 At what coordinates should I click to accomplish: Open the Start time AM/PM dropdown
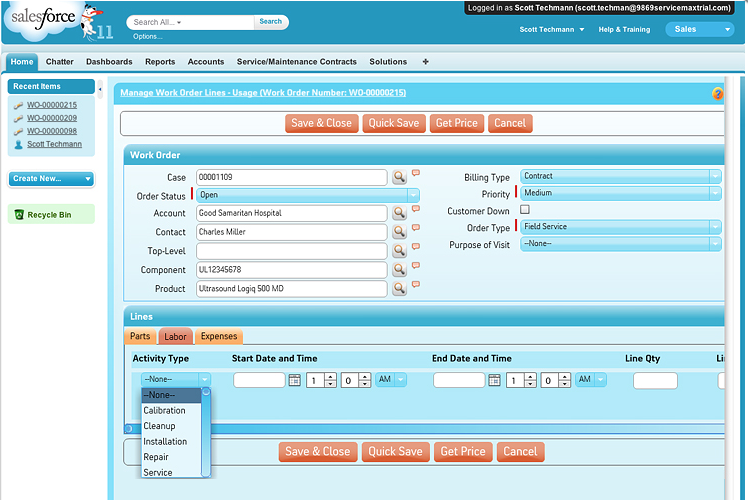[391, 379]
